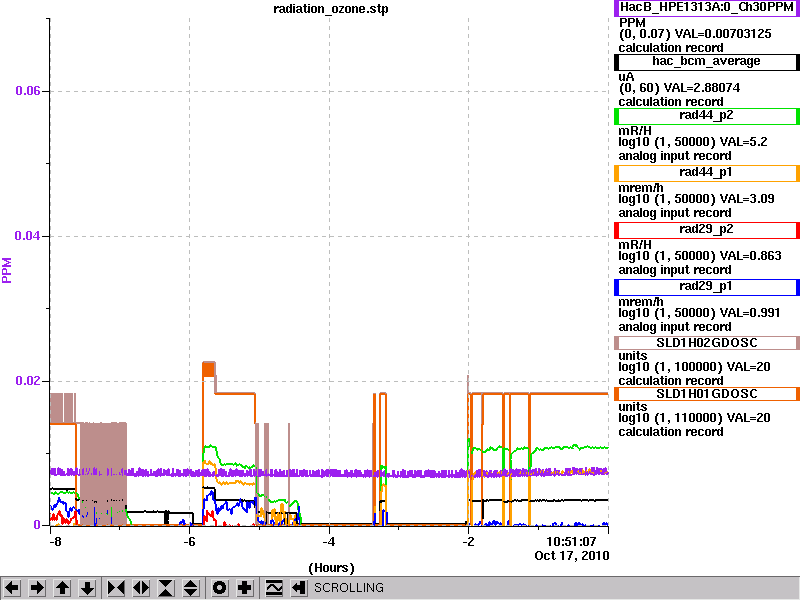
Task: Click the 0.04 y-axis tick label
Action: [x=28, y=236]
